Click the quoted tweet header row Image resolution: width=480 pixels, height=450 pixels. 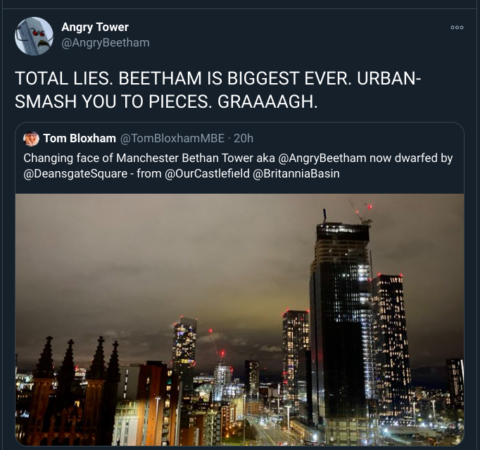click(x=138, y=138)
